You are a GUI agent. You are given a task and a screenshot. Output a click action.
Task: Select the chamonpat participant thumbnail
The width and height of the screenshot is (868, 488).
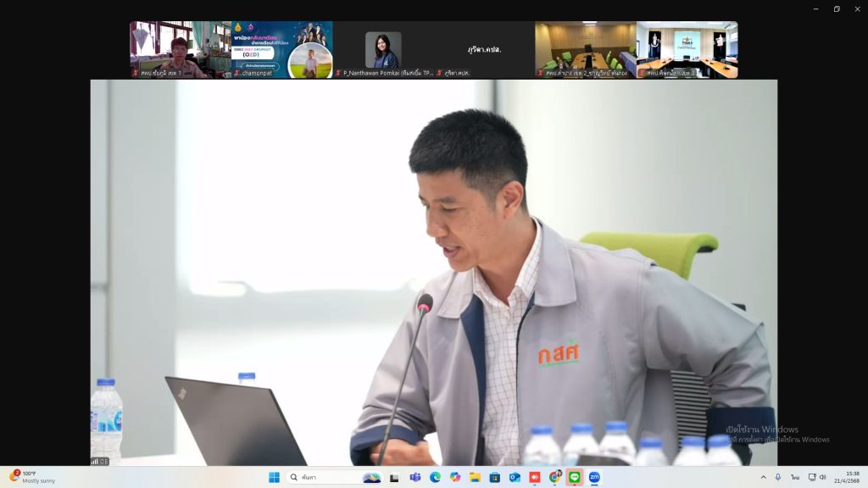281,50
